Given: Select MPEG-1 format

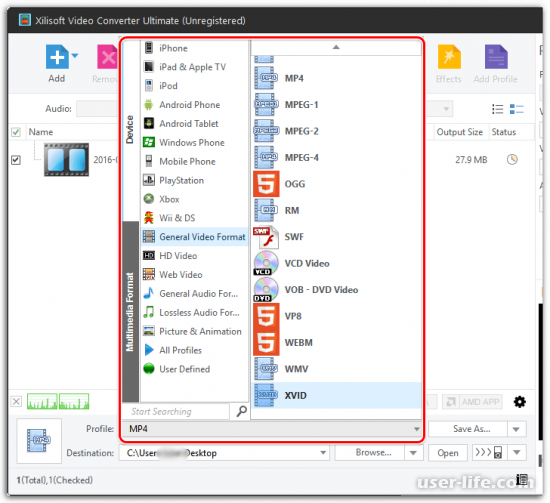Looking at the screenshot, I should 337,105.
